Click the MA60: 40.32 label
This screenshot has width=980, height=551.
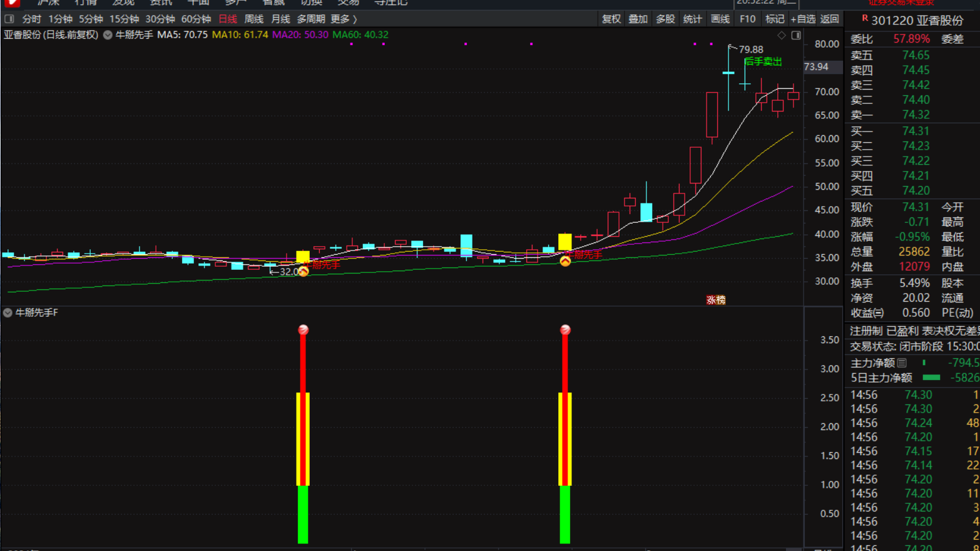click(x=360, y=35)
